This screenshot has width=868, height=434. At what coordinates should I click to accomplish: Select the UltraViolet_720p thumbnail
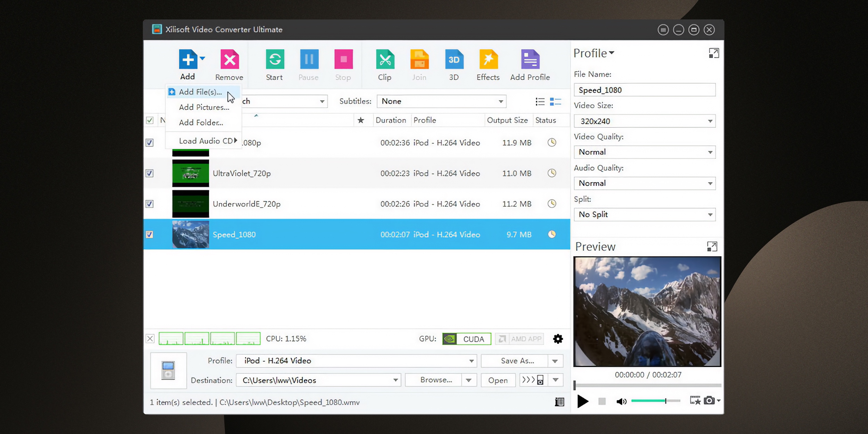click(x=191, y=173)
